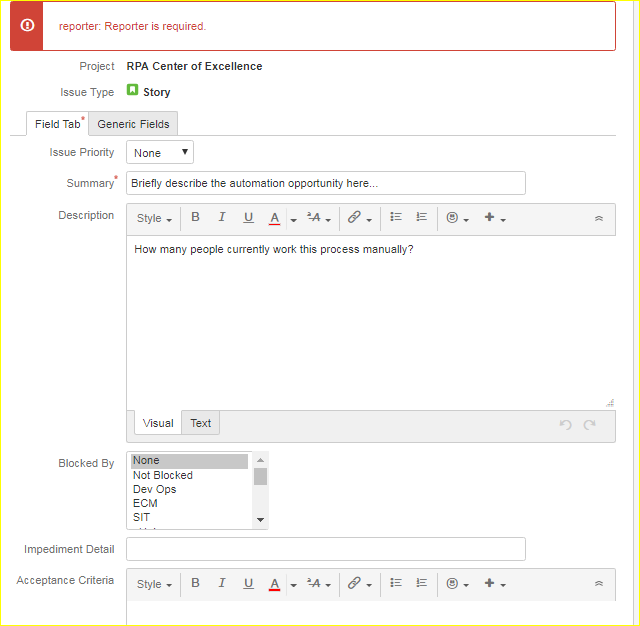
Task: Click undo arrow in Description editor
Action: [565, 424]
